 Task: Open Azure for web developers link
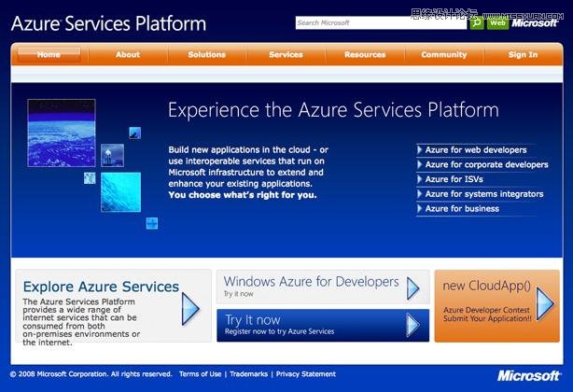[476, 149]
